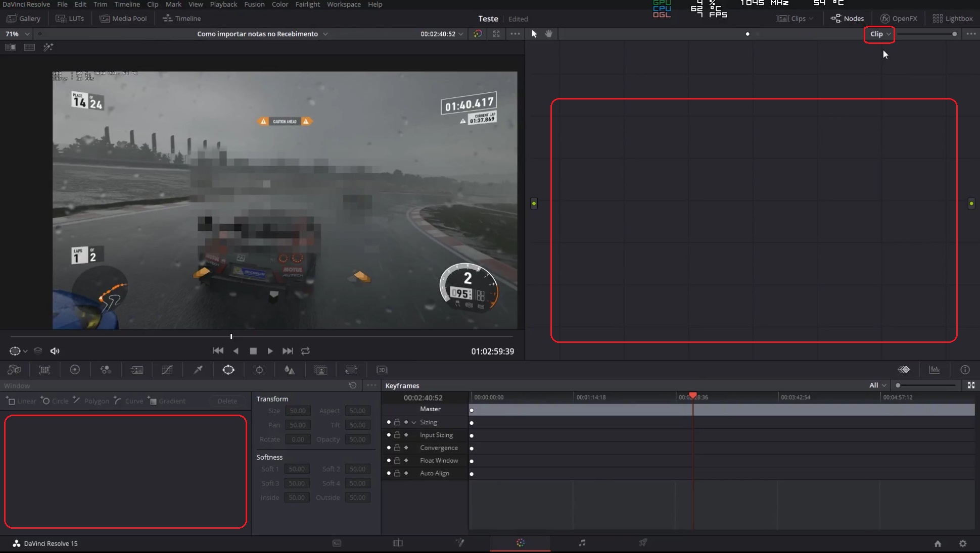
Task: Open project settings gear icon
Action: (963, 543)
